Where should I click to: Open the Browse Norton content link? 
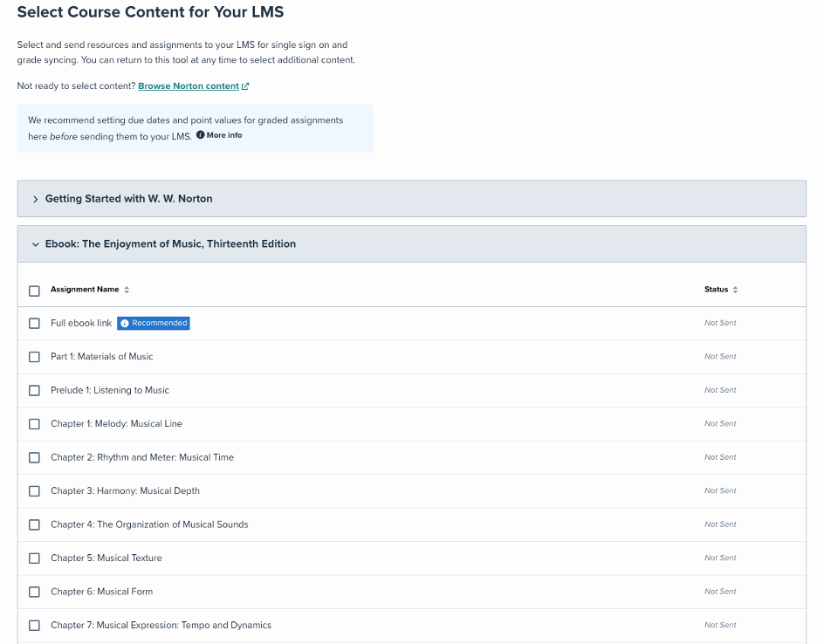coord(188,86)
